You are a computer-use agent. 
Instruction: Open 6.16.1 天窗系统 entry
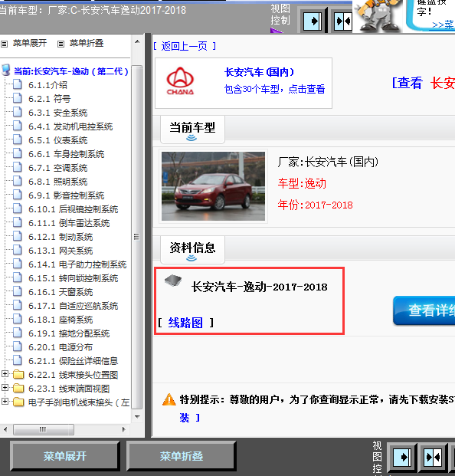61,292
